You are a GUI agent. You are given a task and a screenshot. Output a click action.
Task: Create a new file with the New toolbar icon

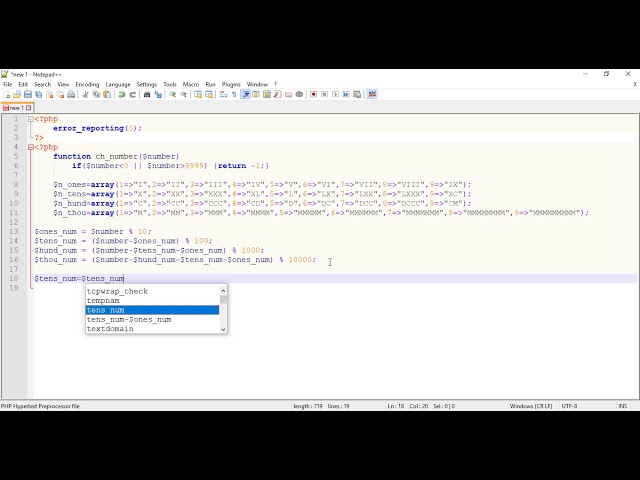click(7, 94)
